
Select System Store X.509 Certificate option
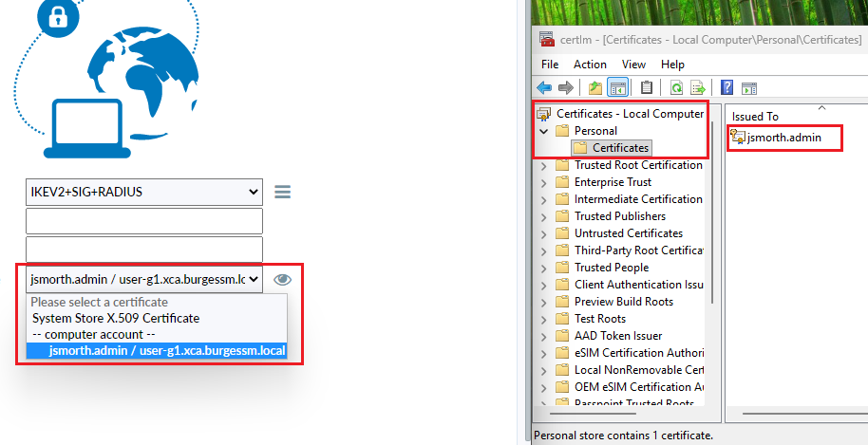116,319
